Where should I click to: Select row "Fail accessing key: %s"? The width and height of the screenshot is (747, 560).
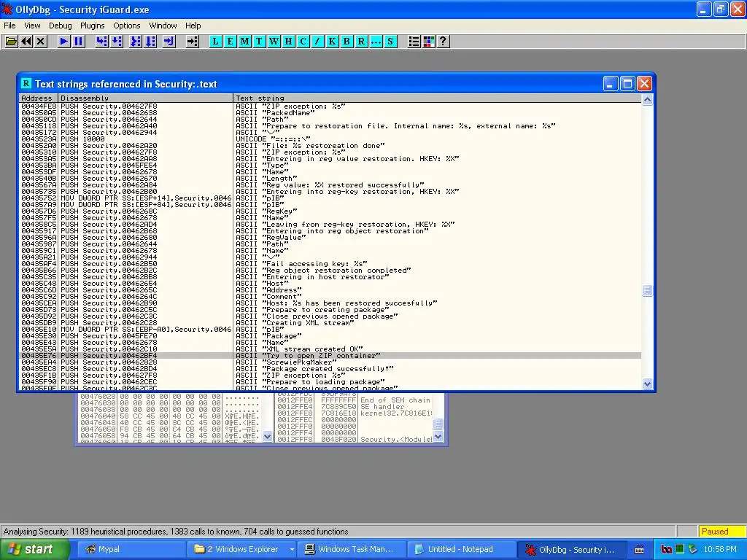tap(330, 264)
